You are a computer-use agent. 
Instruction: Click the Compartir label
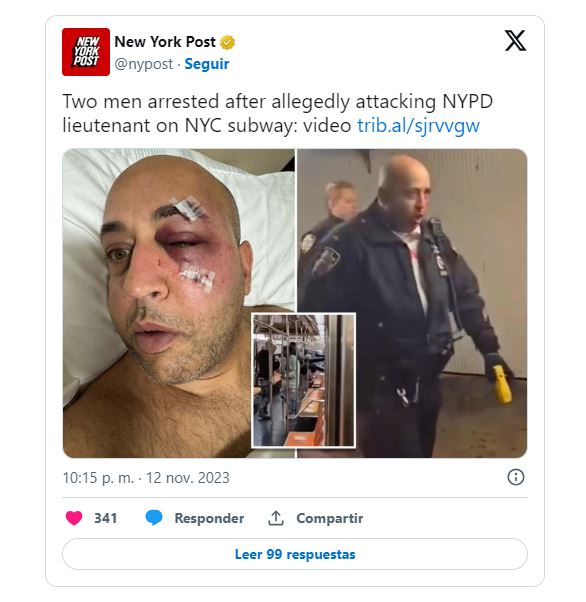[329, 518]
